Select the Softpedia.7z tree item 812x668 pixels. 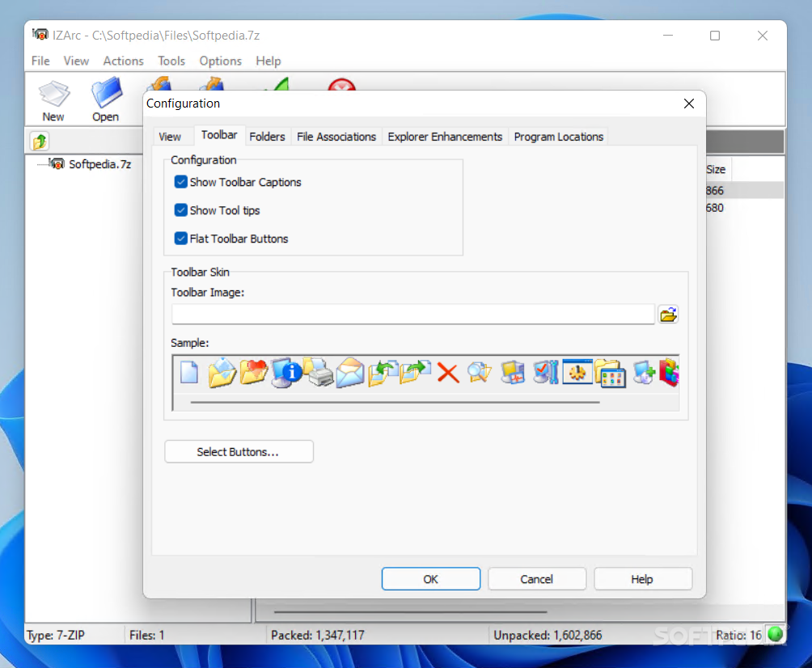pos(99,164)
